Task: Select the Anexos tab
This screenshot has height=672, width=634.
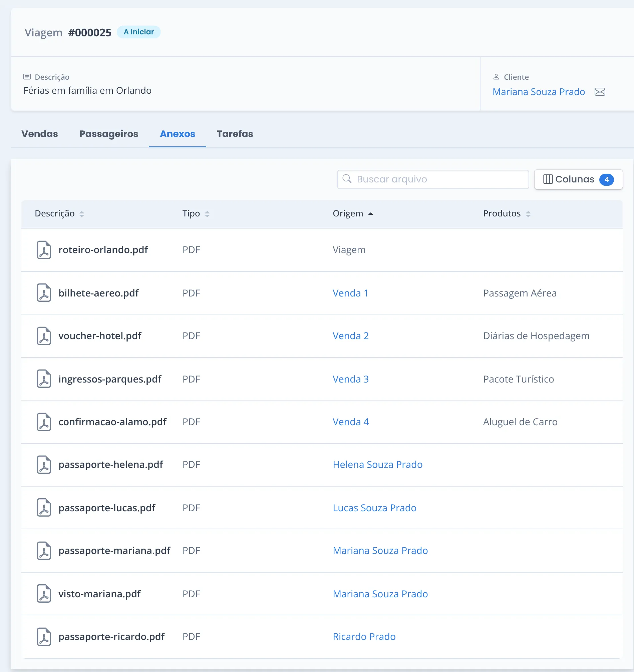Action: (x=178, y=134)
